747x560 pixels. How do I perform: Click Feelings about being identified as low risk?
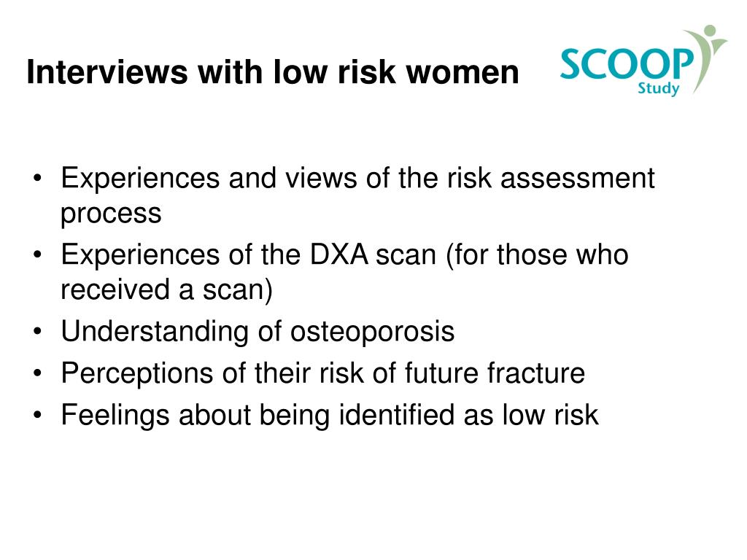click(330, 415)
